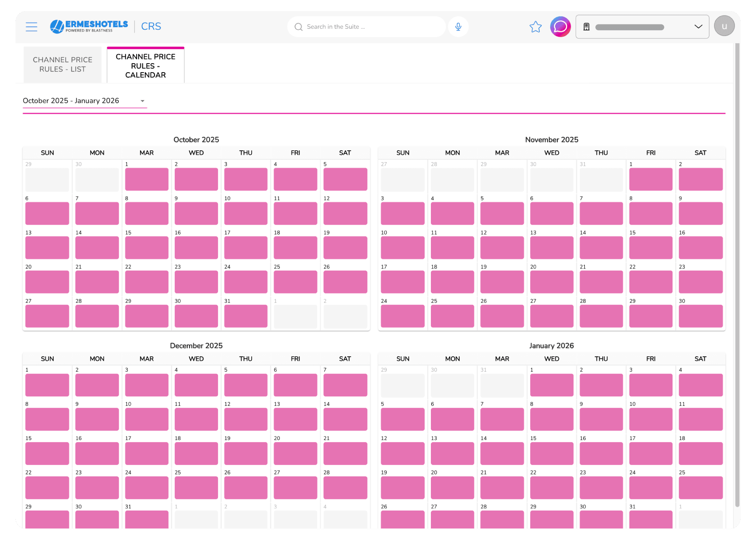Image resolution: width=756 pixels, height=540 pixels.
Task: Click the CRS module link
Action: click(151, 27)
